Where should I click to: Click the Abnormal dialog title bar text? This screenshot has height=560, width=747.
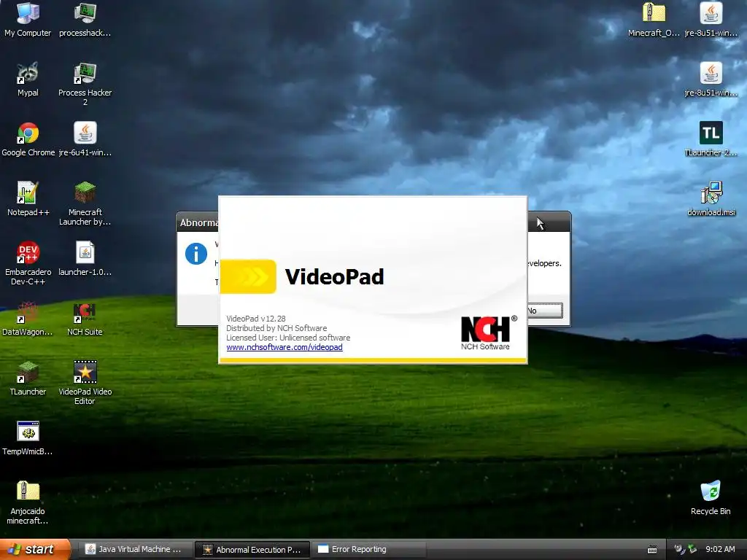[x=199, y=222]
